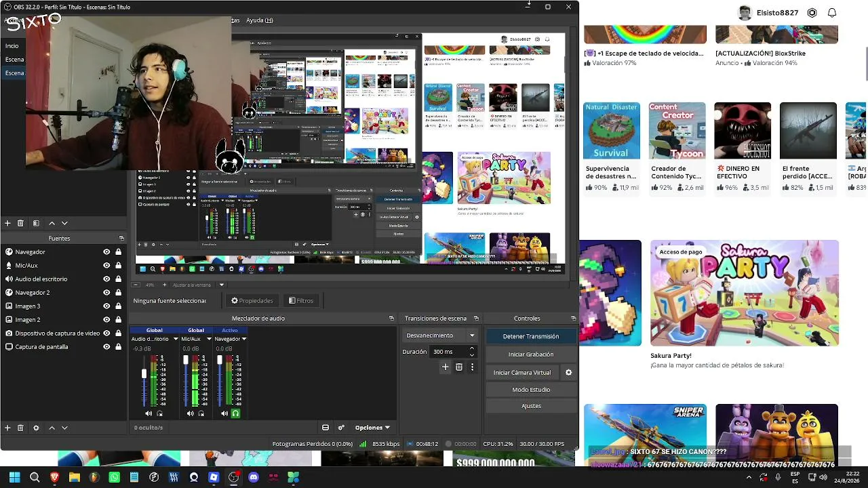The image size is (868, 488).
Task: Switch audio mixer layout icon
Action: tap(325, 428)
